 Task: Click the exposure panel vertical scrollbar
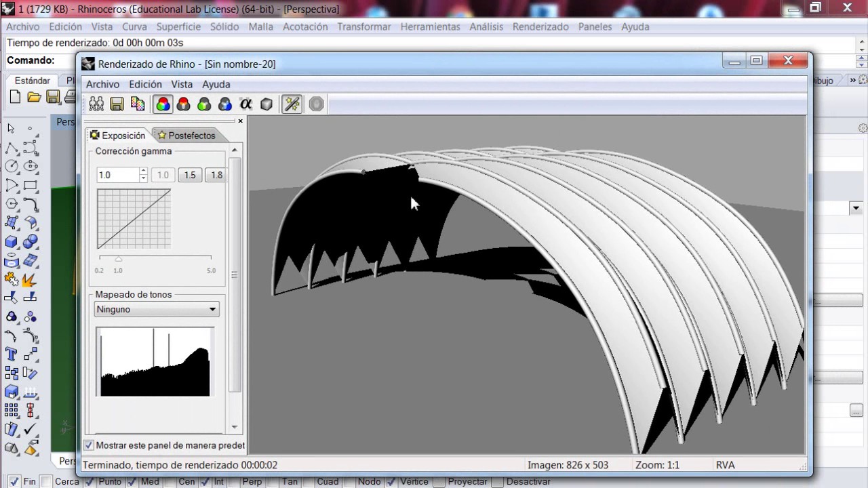coord(235,274)
